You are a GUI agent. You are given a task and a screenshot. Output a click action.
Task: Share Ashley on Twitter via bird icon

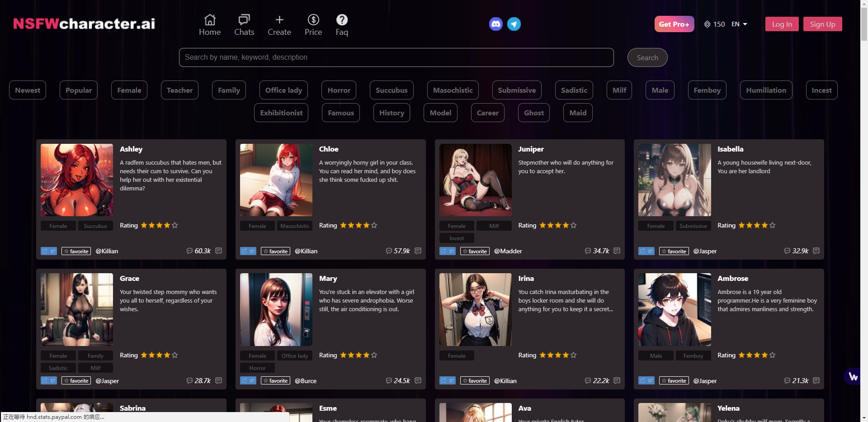tap(53, 251)
